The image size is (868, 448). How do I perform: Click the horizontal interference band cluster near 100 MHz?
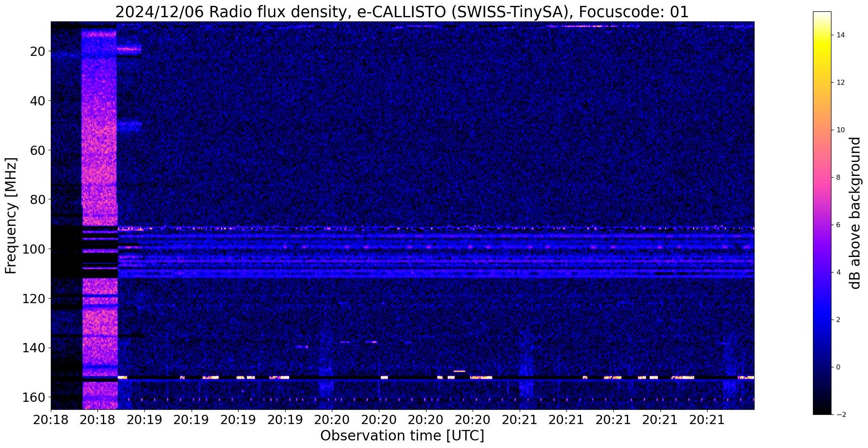[x=436, y=253]
